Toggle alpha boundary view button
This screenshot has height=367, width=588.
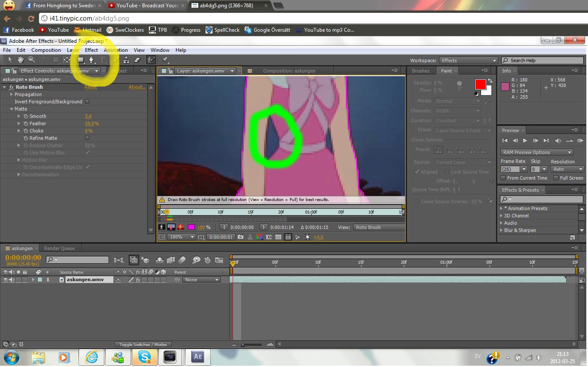tap(171, 227)
